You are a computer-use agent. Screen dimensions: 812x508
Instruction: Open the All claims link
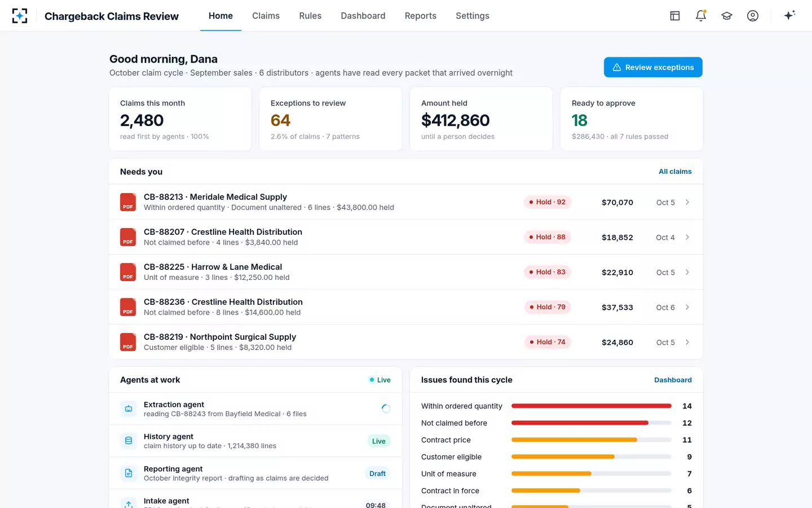(675, 172)
